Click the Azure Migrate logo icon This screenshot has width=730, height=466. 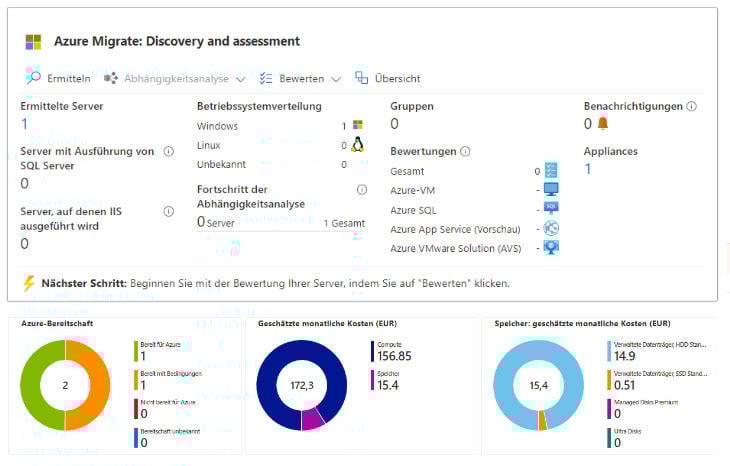tap(33, 42)
